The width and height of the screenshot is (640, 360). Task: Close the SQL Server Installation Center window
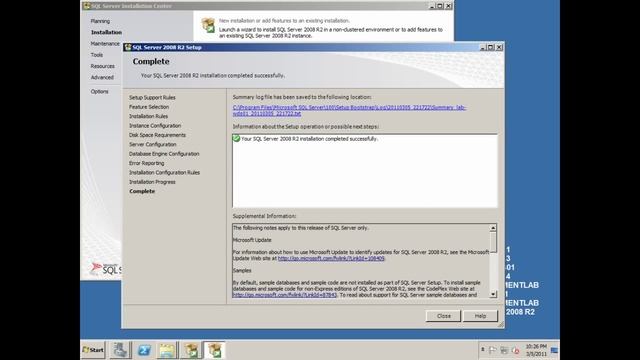click(449, 6)
